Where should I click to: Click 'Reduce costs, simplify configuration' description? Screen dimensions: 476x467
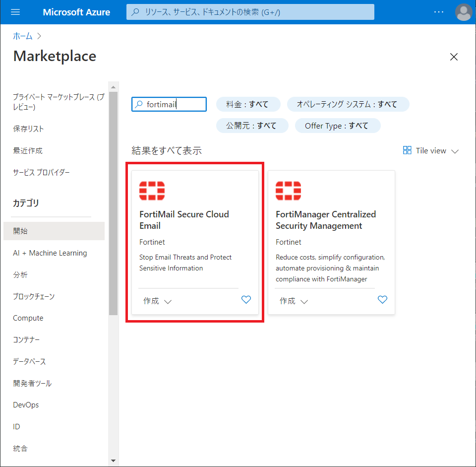click(330, 268)
